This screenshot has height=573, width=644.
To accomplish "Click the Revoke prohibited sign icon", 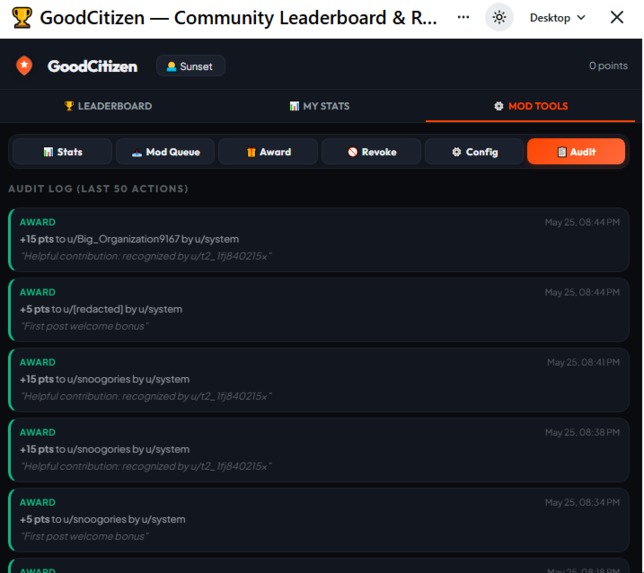I will (352, 152).
